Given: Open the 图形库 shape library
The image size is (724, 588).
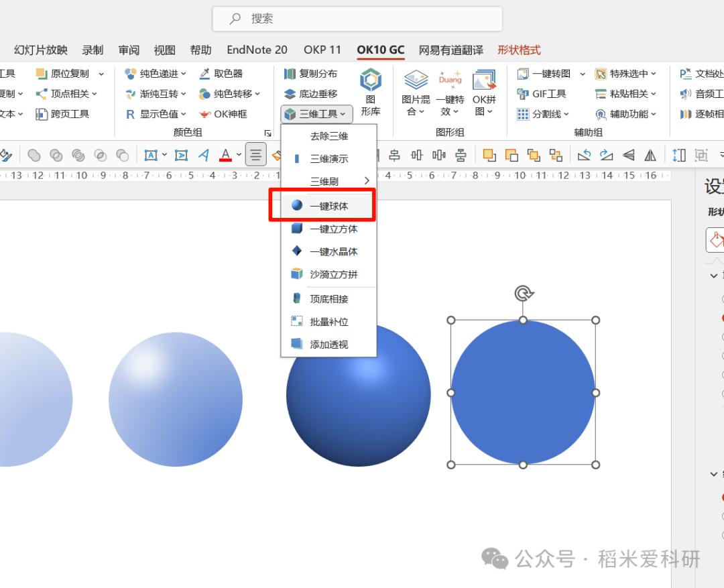Looking at the screenshot, I should 370,91.
